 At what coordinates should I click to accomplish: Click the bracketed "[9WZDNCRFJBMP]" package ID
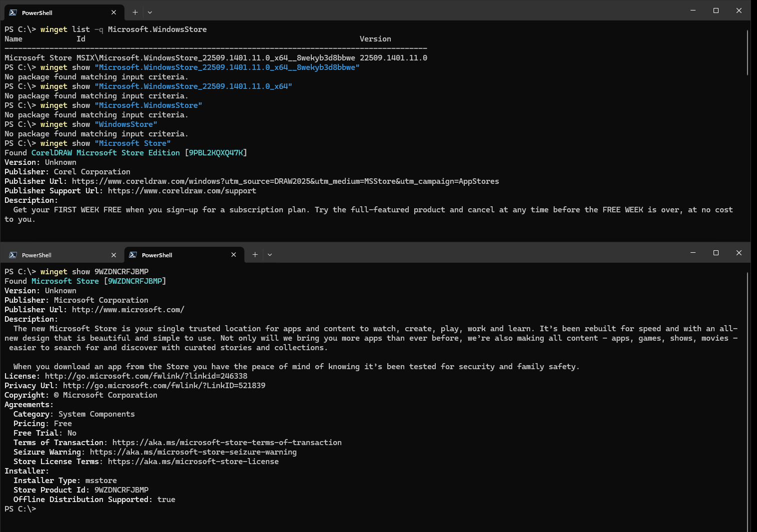(x=135, y=281)
